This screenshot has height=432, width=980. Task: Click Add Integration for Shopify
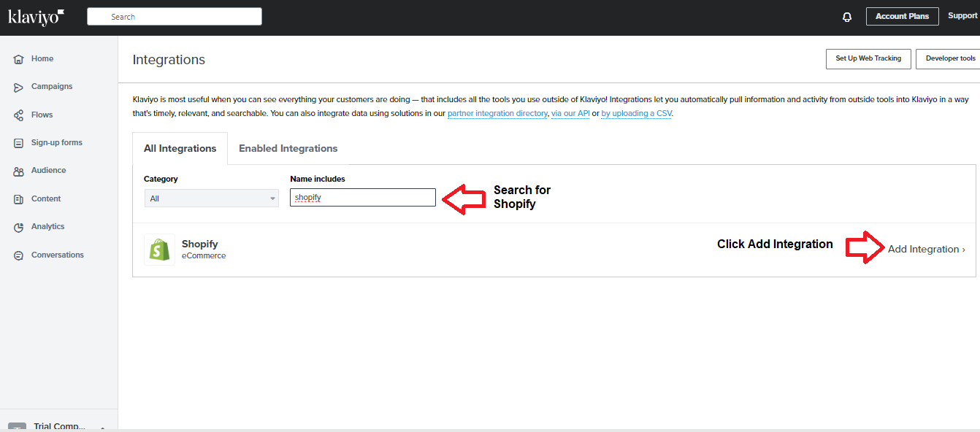[927, 249]
